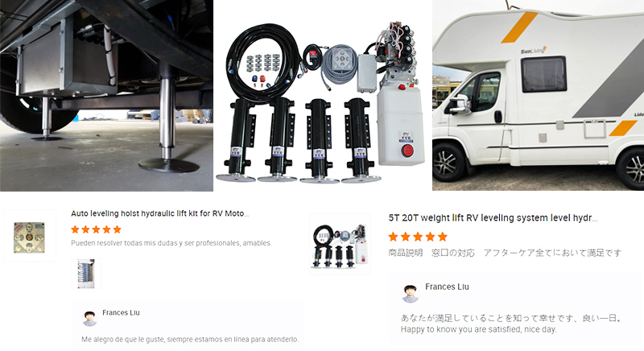Viewport: 644px width, 351px height.
Task: Open '5T 20T weight lift RV leveling' title
Action: point(493,218)
